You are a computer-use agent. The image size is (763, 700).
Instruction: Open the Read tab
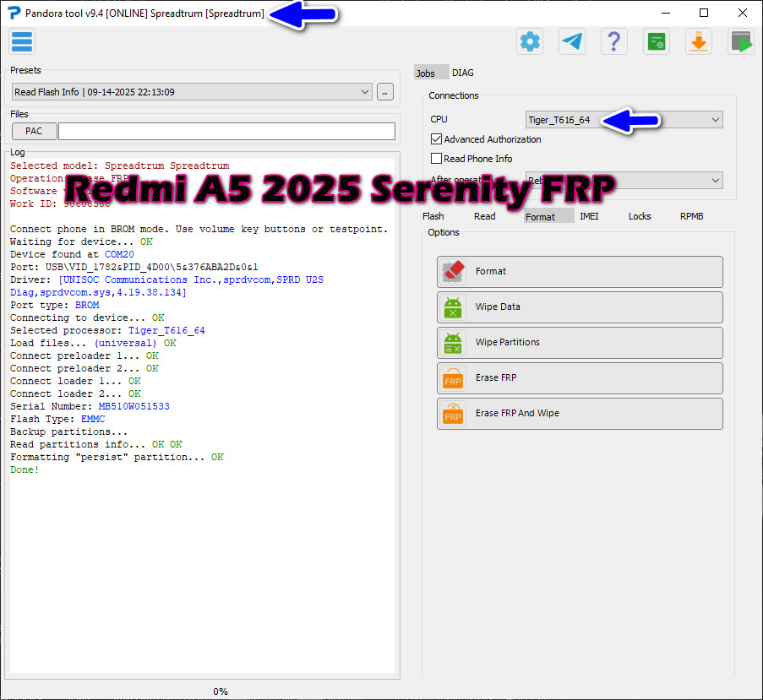tap(485, 216)
